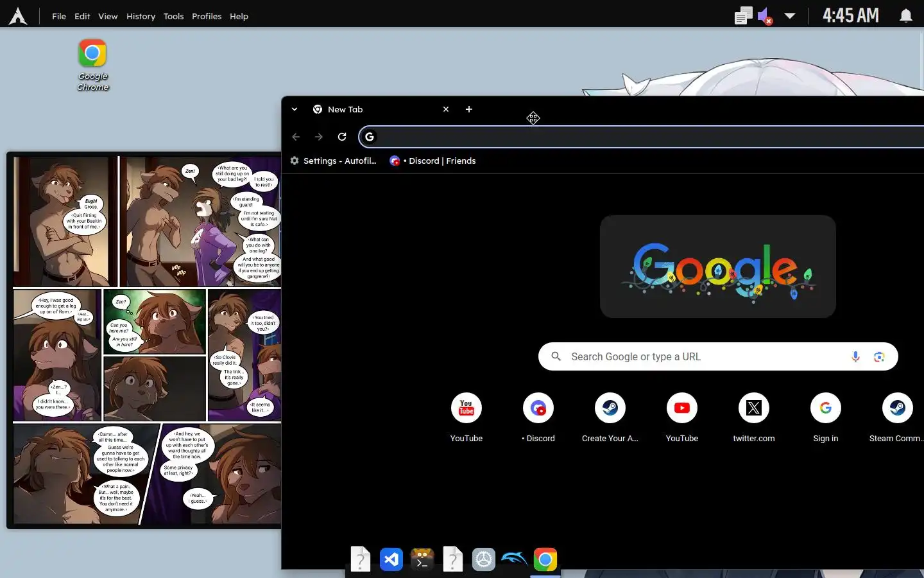Launch second unknown file icon in dock

[x=453, y=559]
